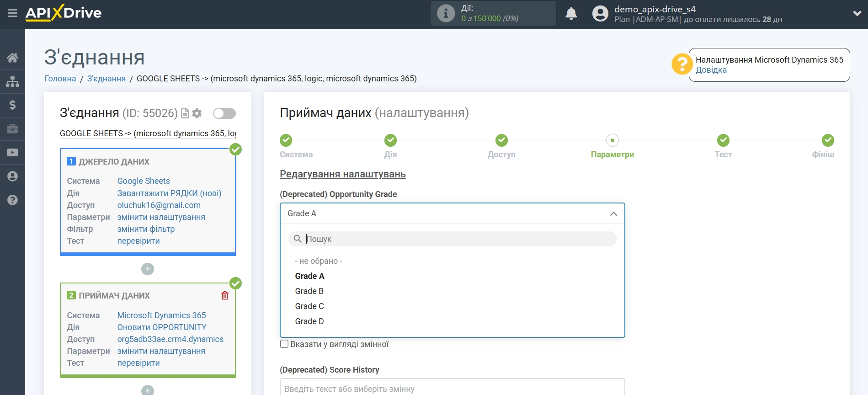
Task: Click the yellow help question mark icon
Action: point(682,64)
